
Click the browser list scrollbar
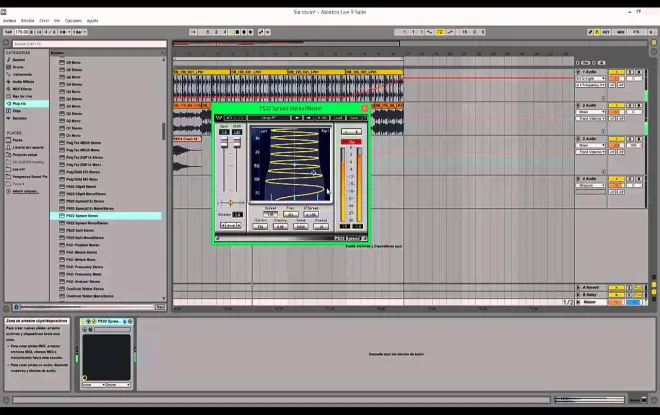click(x=164, y=131)
